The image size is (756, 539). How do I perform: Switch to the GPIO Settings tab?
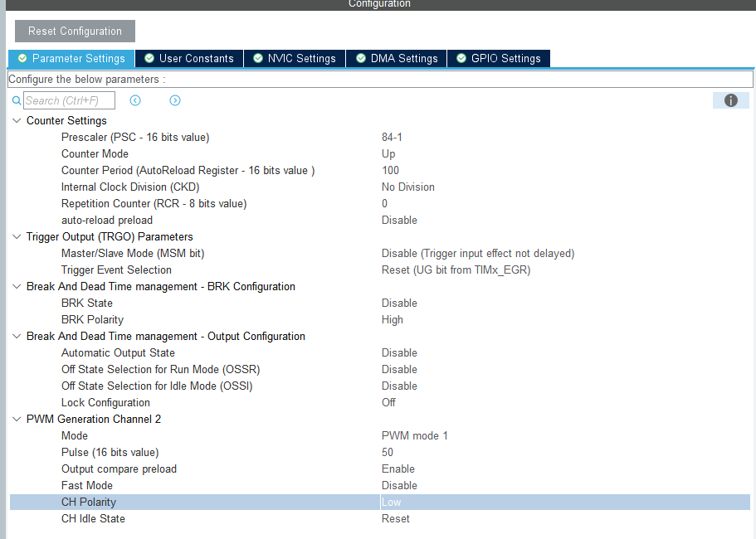(498, 58)
